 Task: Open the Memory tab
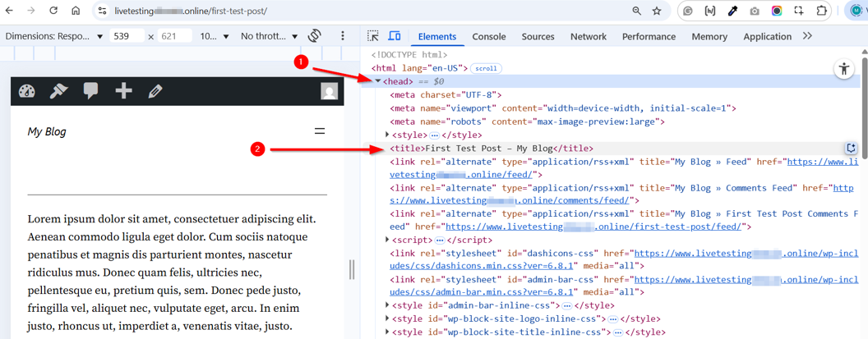coord(709,36)
